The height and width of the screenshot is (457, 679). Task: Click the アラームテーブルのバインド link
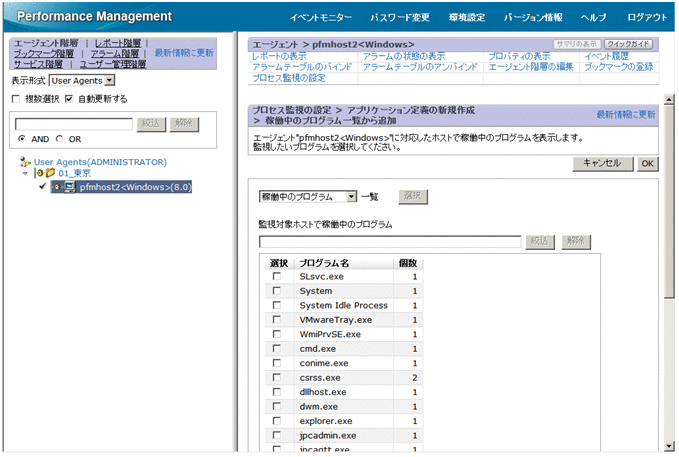(302, 67)
